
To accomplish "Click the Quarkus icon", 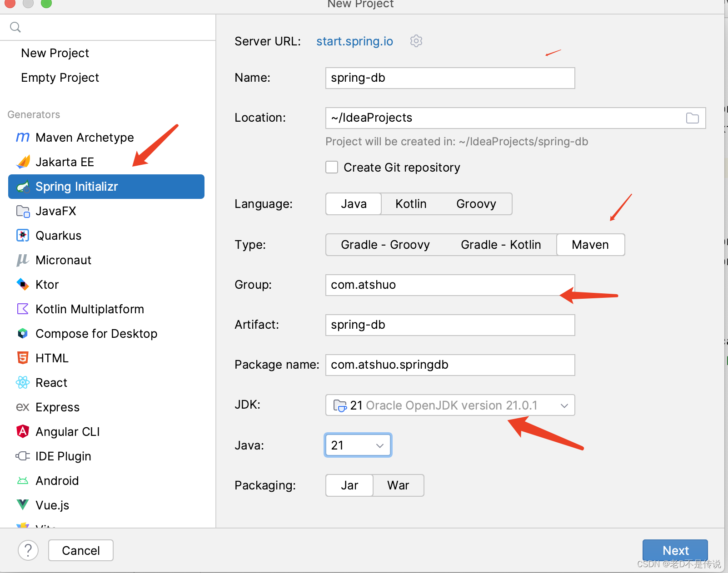I will pos(23,235).
